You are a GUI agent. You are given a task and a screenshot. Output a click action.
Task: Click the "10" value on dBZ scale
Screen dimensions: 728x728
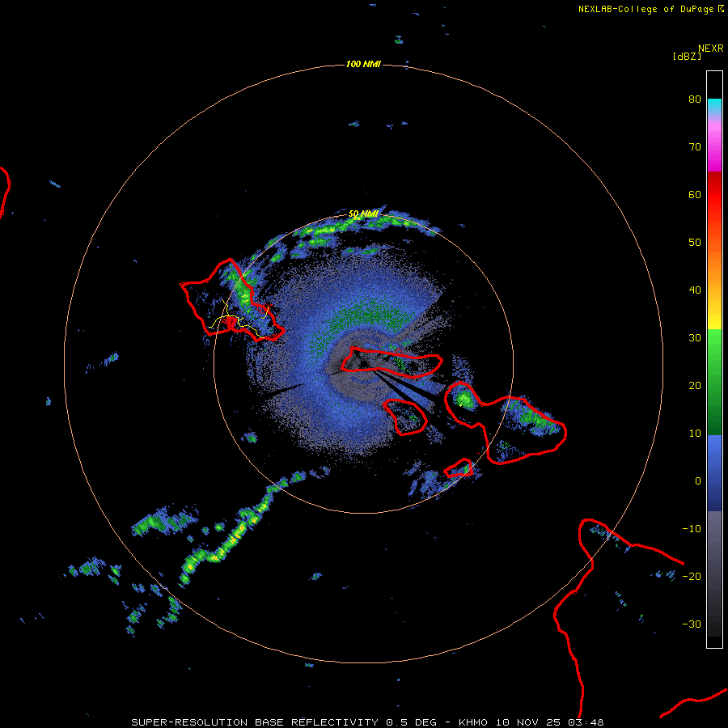click(695, 434)
